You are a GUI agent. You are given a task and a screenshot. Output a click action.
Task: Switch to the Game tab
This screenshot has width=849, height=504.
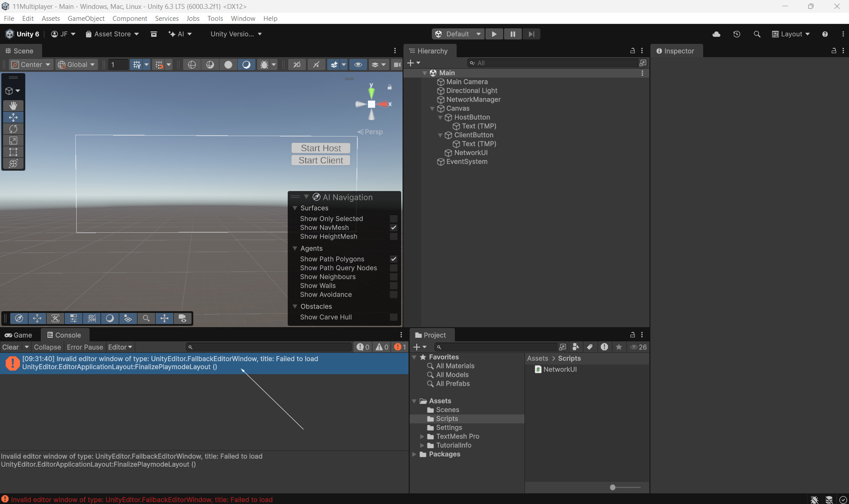[19, 335]
